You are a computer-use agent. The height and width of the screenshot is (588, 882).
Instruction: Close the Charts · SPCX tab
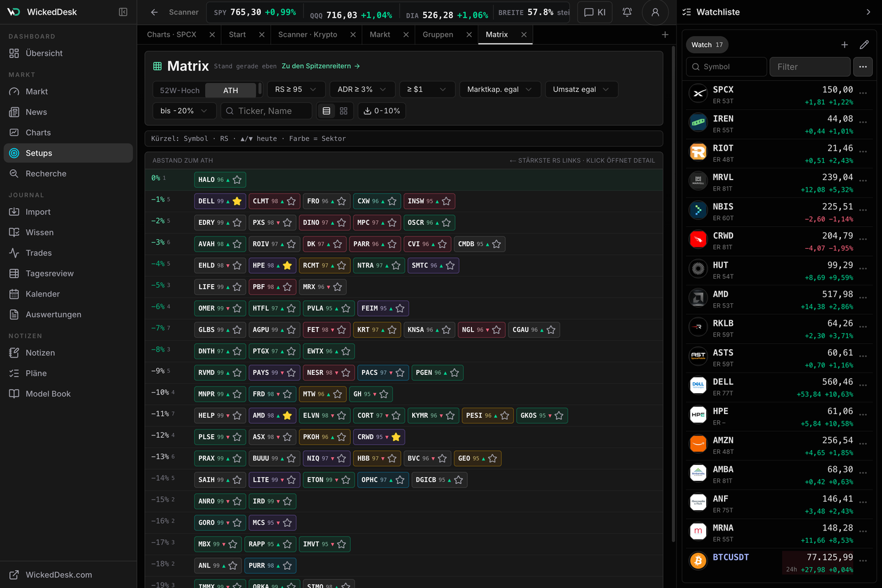(x=212, y=35)
